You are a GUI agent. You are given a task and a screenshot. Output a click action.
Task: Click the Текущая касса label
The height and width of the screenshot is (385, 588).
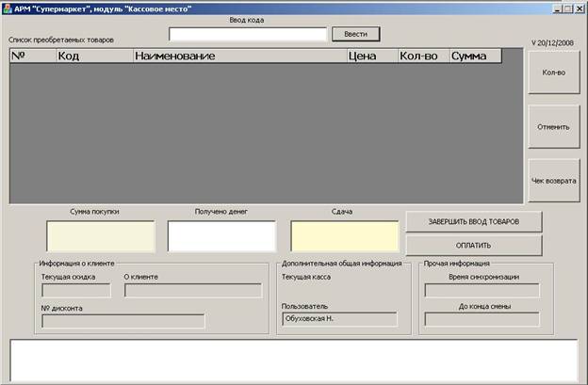[306, 277]
